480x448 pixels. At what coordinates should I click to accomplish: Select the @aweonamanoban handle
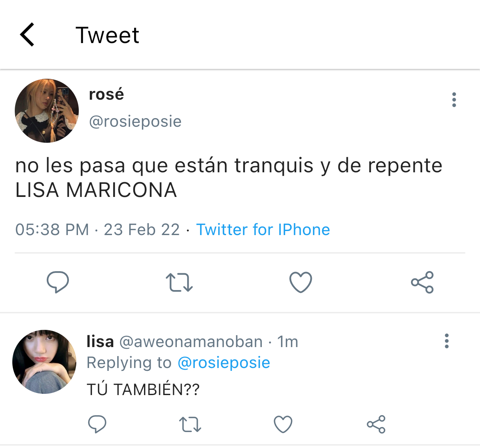[x=191, y=342]
